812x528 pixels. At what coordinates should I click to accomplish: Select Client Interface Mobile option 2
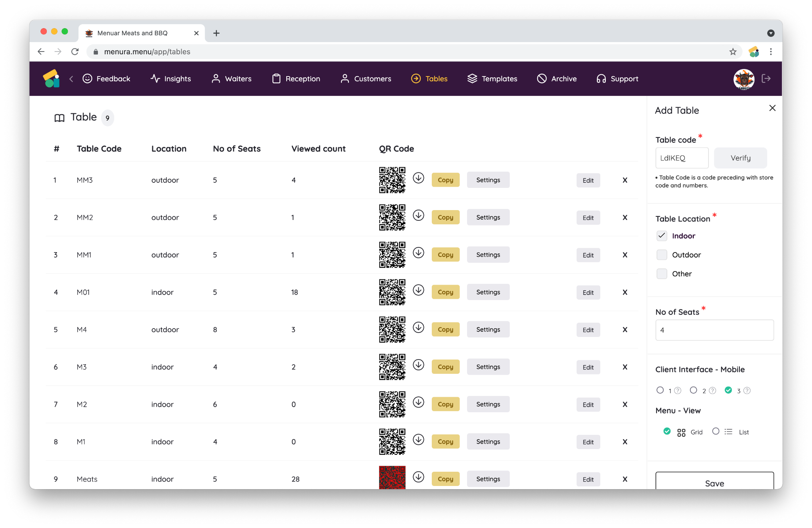click(x=693, y=390)
